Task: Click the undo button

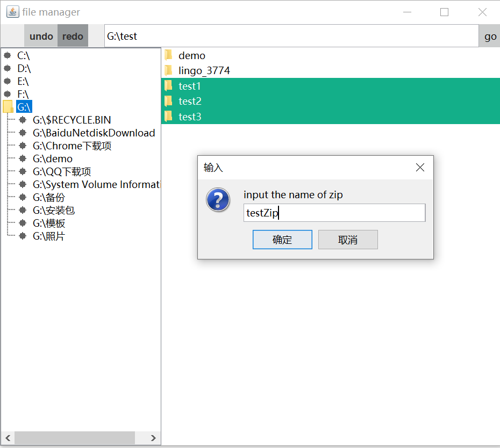Action: click(x=41, y=36)
